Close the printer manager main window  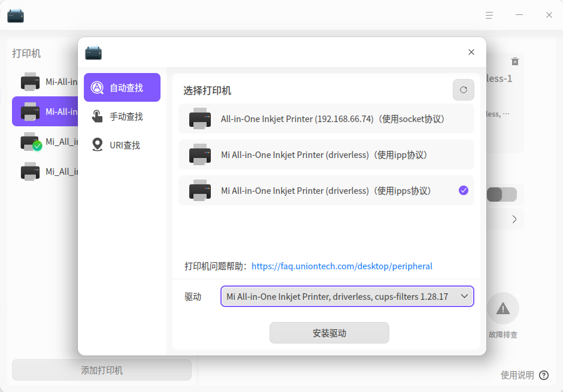(x=549, y=15)
